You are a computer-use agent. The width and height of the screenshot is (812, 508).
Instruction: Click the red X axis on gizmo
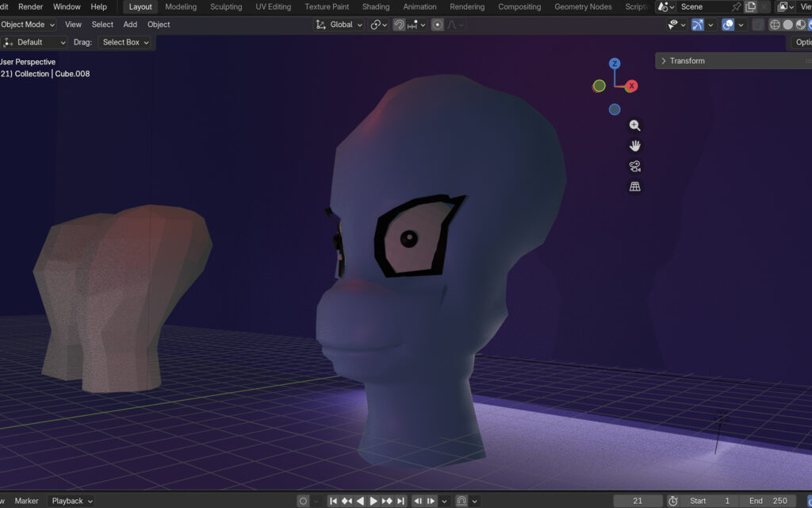[632, 86]
